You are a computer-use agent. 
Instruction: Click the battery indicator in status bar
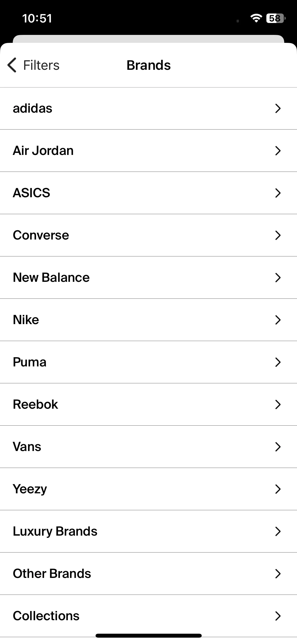276,18
